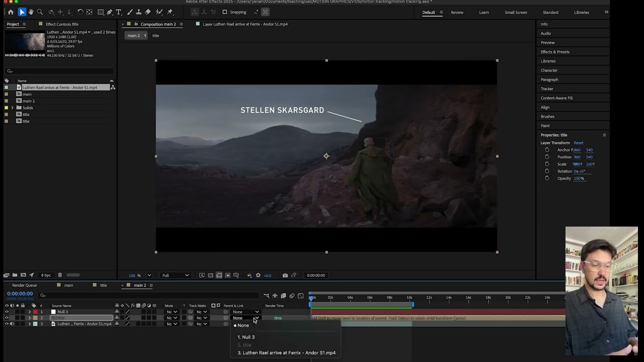Click the reset exposure icon

[258, 275]
